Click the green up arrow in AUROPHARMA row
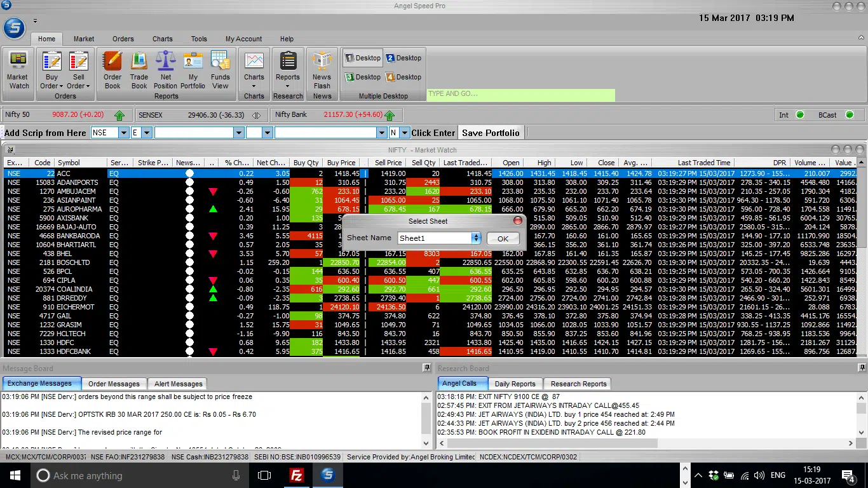 213,209
